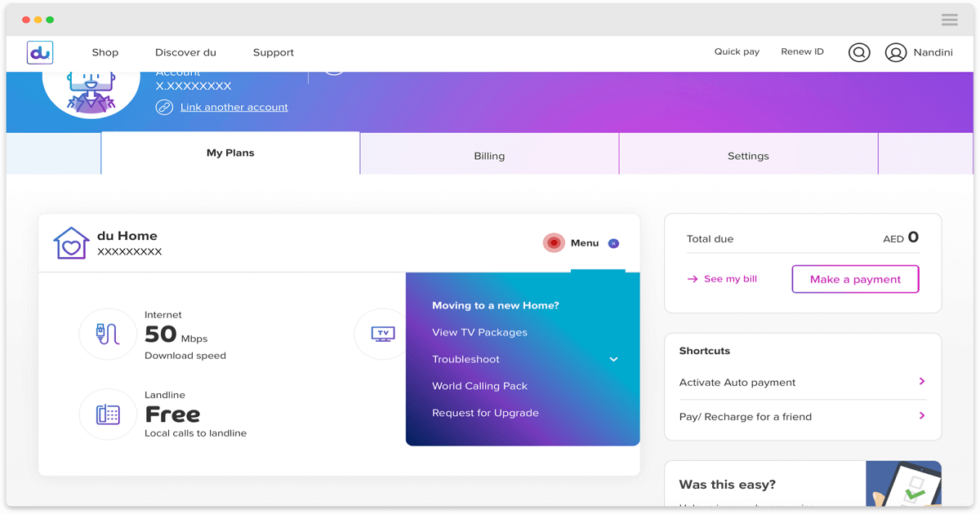Switch to the My Plans tab
980x514 pixels.
pyautogui.click(x=230, y=153)
